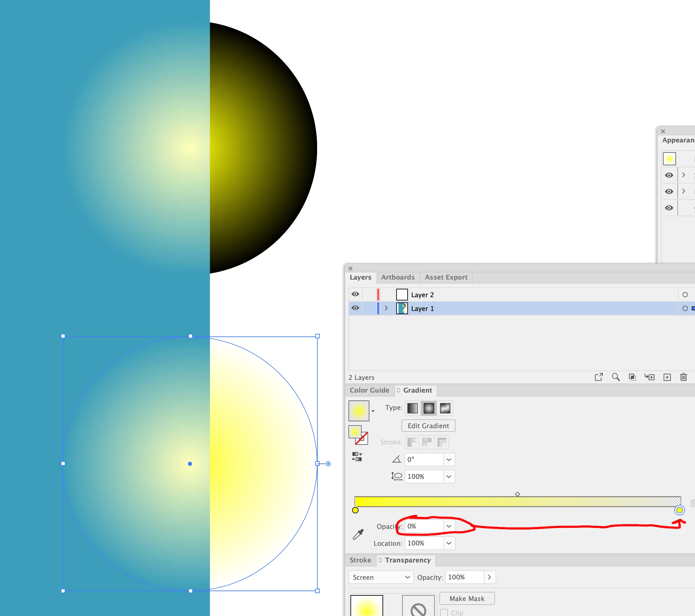This screenshot has height=616, width=695.
Task: Click the Edit Gradient button
Action: point(428,426)
